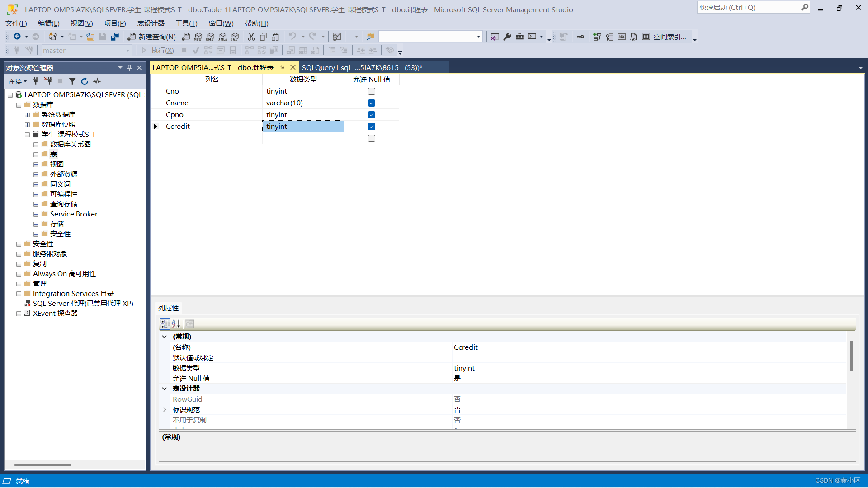Click the Relationships toolbar icon
The image size is (868, 488).
(597, 37)
